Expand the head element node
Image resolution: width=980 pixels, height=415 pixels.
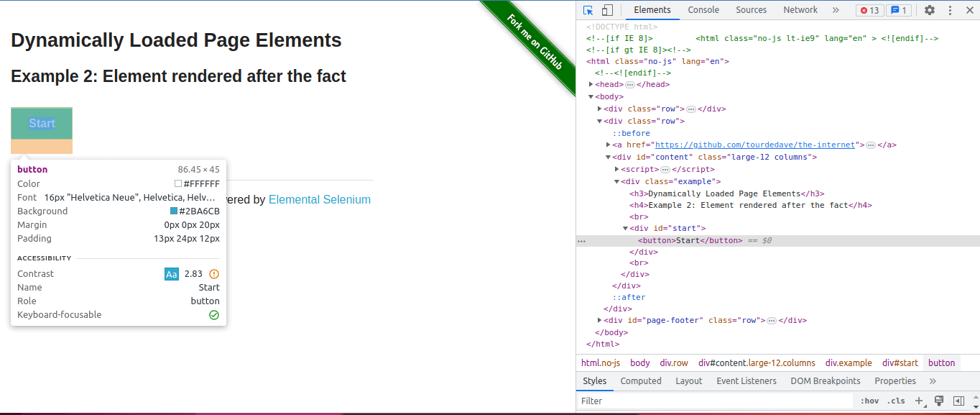pos(591,85)
